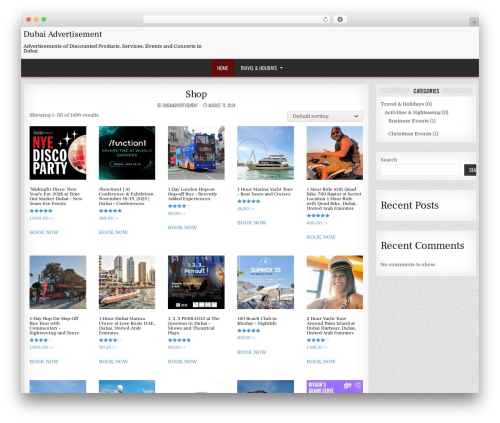Click 1 Hour Ride with Quad Bike title
This screenshot has height=423, width=500.
pyautogui.click(x=334, y=199)
